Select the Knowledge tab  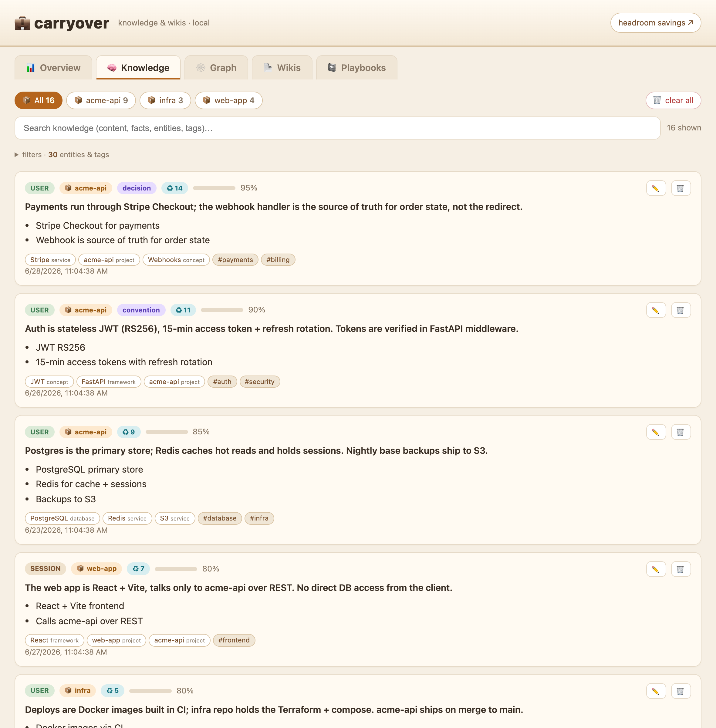pos(138,68)
